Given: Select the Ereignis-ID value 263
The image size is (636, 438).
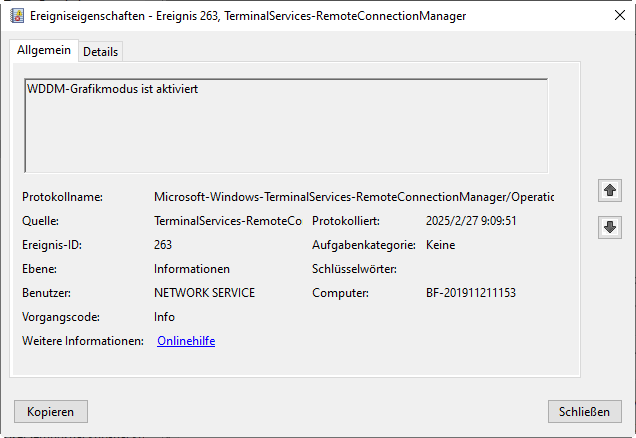Looking at the screenshot, I should tap(163, 245).
